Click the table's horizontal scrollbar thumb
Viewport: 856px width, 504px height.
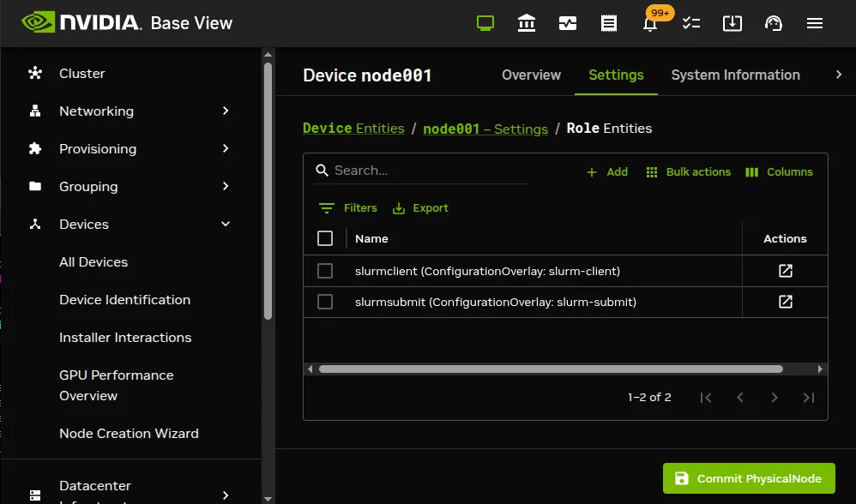[x=551, y=369]
